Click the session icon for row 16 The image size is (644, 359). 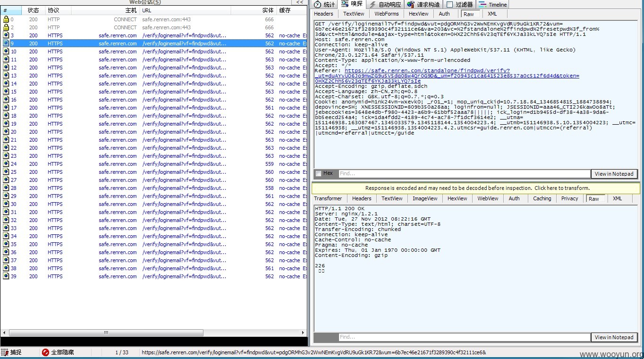click(x=6, y=100)
